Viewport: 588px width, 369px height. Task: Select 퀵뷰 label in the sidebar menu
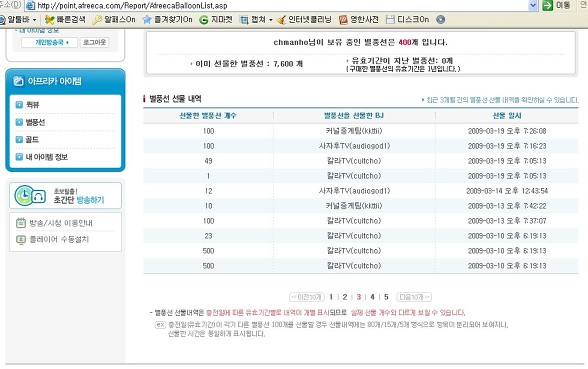pos(33,105)
